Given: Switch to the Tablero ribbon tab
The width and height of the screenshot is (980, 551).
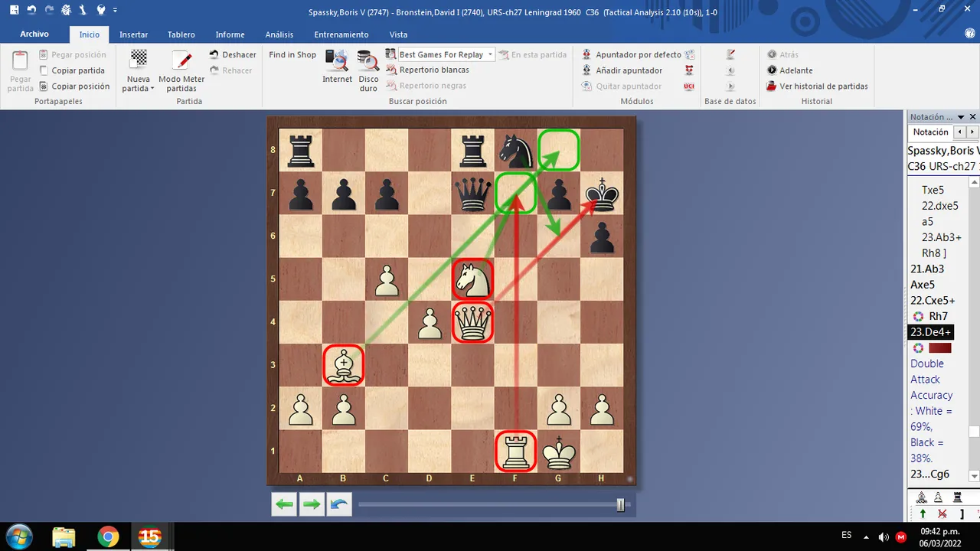Looking at the screenshot, I should point(181,34).
